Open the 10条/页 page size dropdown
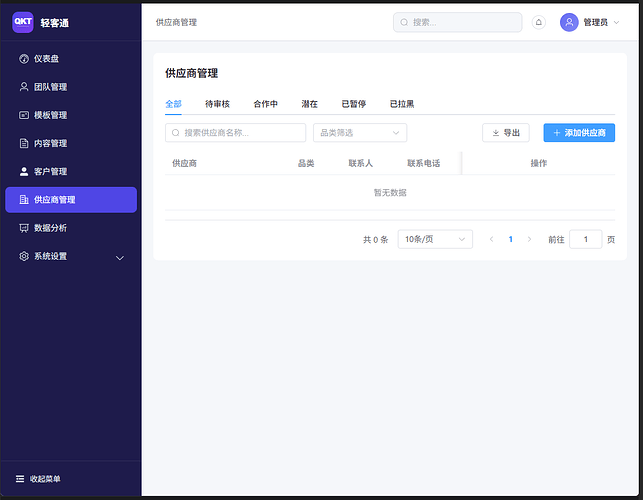 coord(435,239)
